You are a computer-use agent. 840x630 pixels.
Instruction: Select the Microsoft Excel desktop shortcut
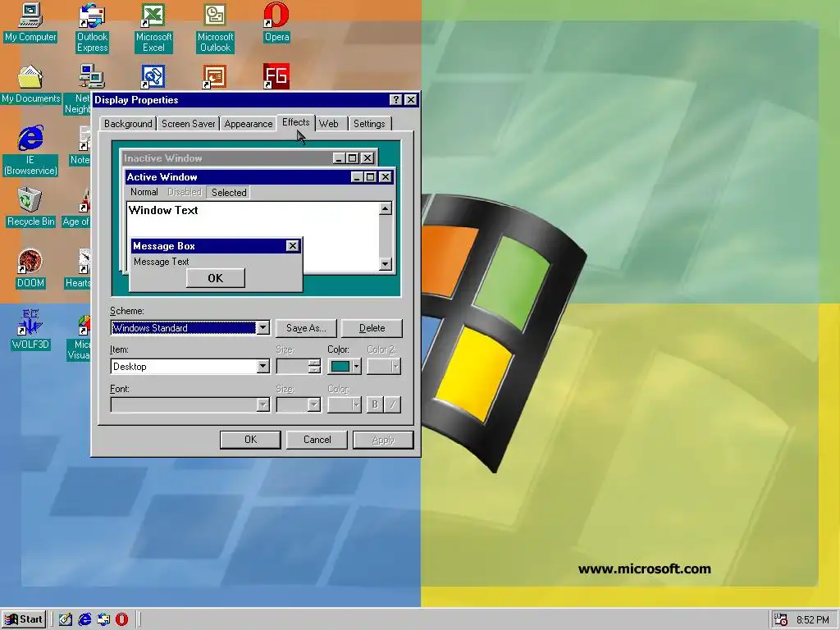153,27
